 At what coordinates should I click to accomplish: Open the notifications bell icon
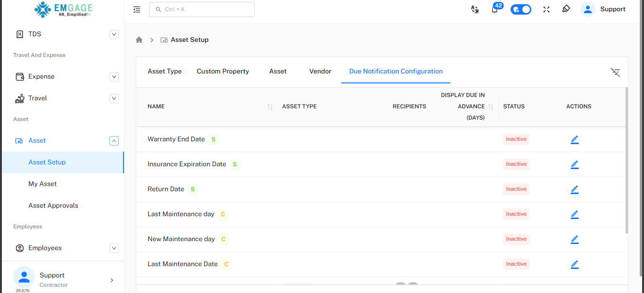pyautogui.click(x=495, y=9)
